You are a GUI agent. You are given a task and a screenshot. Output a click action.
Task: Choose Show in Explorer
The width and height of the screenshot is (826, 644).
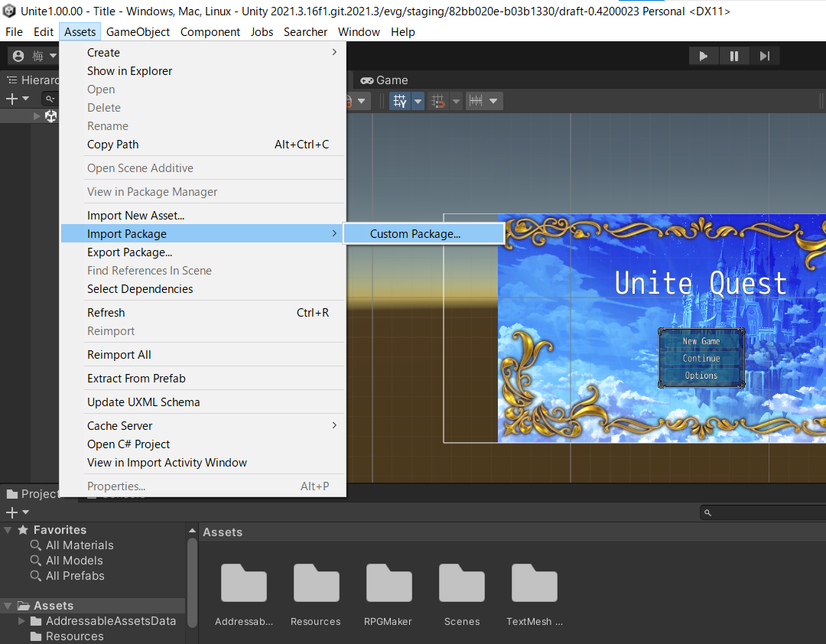[x=203, y=71]
